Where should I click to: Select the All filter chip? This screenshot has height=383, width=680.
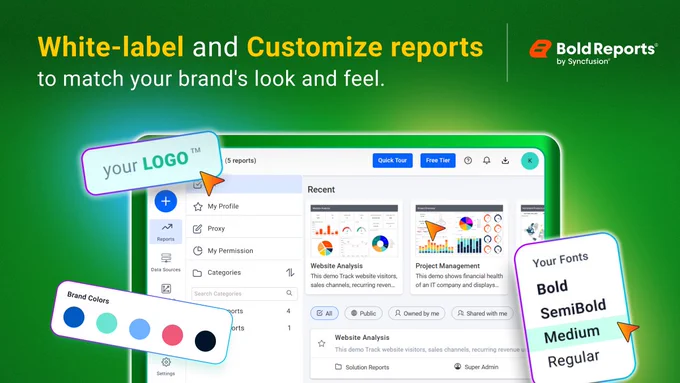324,313
